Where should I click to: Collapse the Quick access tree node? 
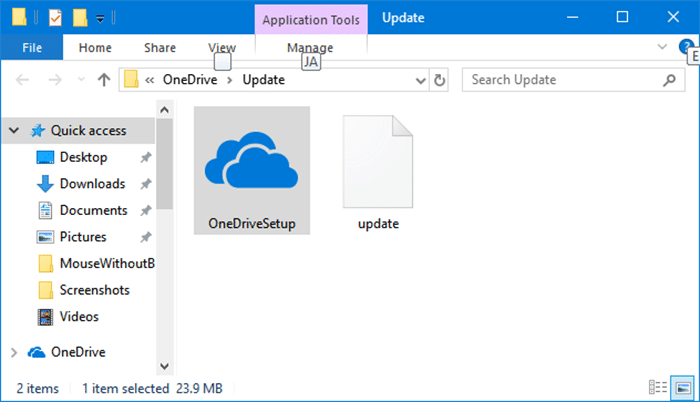(14, 130)
